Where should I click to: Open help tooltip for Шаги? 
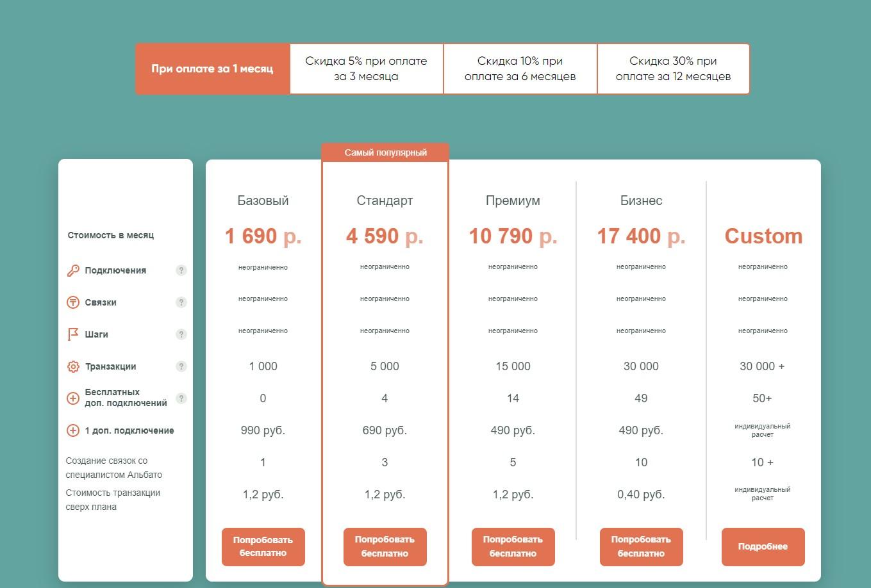point(181,334)
